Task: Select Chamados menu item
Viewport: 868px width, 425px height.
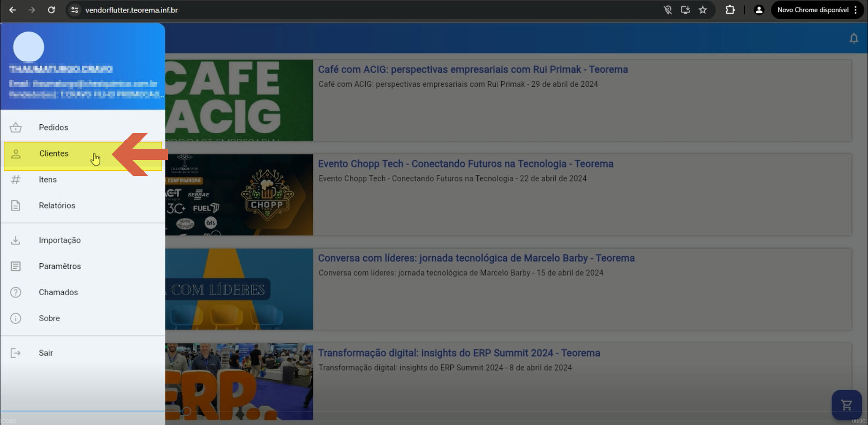Action: pos(83,292)
